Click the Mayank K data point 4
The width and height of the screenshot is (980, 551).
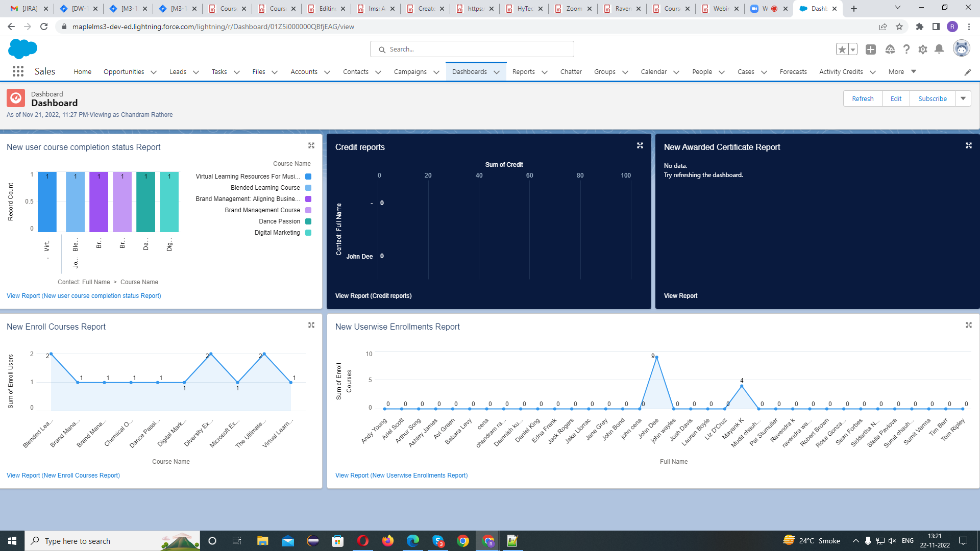[x=742, y=387]
